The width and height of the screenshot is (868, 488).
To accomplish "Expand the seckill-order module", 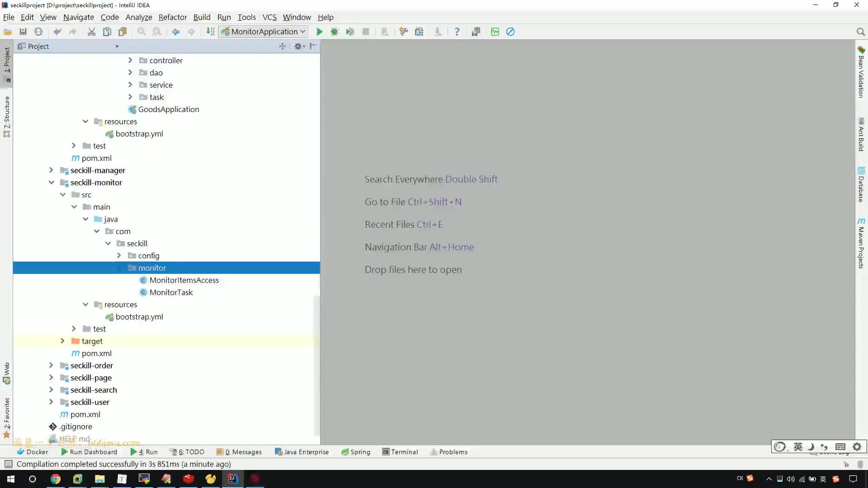I will [51, 365].
